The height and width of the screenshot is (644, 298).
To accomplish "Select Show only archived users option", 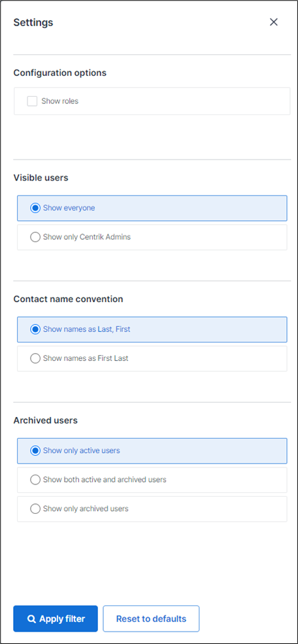I will click(35, 509).
